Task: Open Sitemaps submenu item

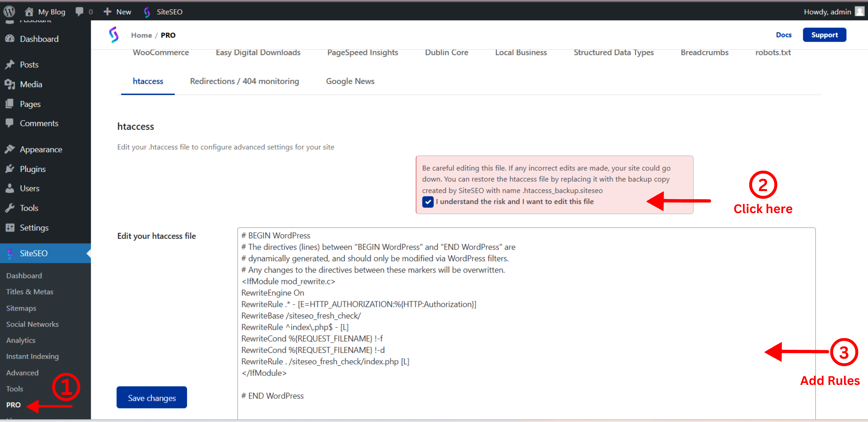Action: [x=21, y=308]
